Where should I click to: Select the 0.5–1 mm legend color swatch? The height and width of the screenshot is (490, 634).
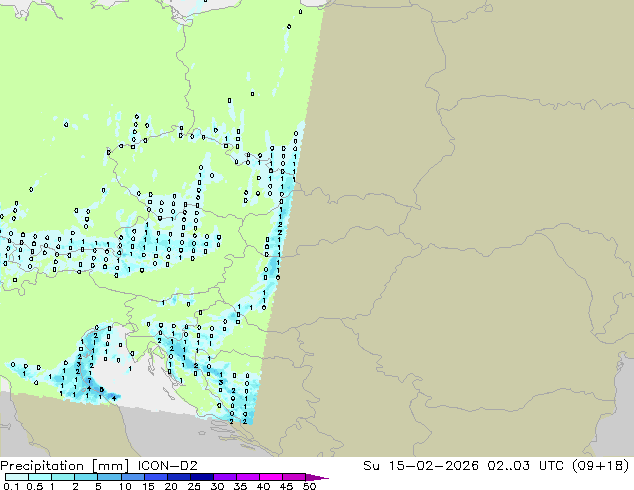click(x=40, y=477)
